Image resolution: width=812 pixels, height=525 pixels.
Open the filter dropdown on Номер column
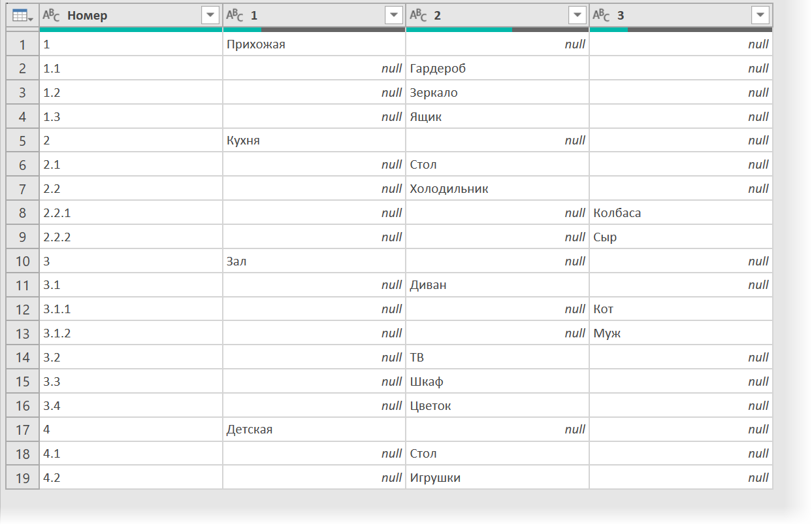pos(210,16)
